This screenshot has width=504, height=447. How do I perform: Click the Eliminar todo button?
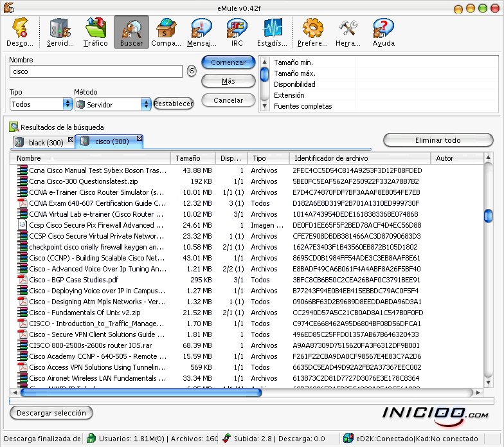(x=438, y=140)
